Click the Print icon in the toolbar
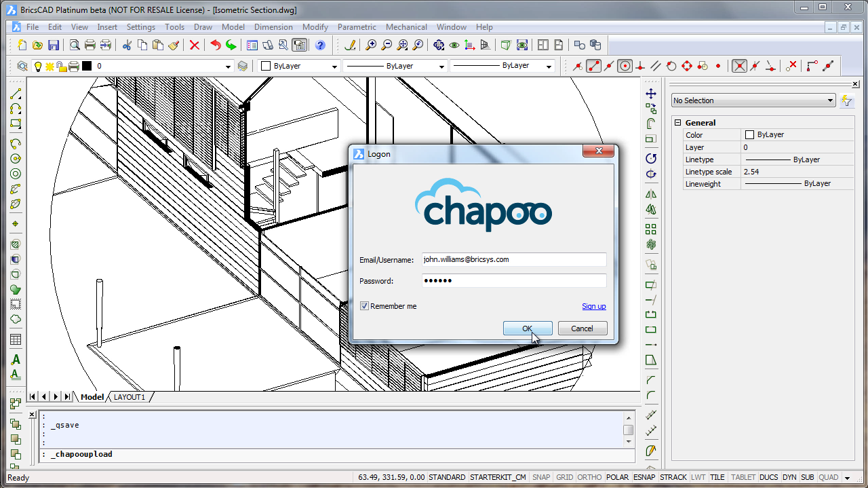The height and width of the screenshot is (488, 868). pyautogui.click(x=90, y=45)
